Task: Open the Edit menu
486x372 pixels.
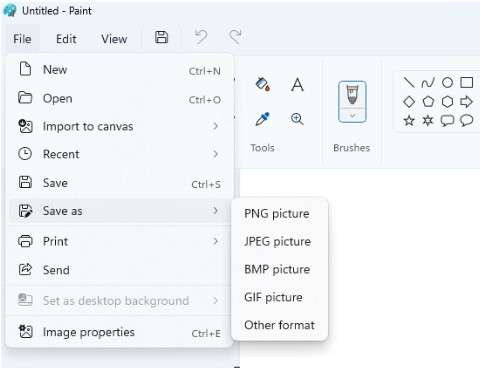Action: [x=66, y=39]
